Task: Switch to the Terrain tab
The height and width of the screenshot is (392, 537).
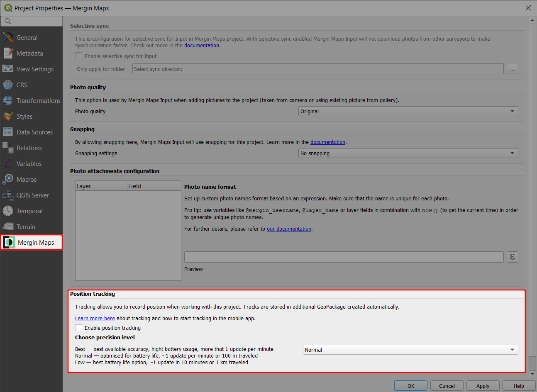Action: [x=26, y=226]
